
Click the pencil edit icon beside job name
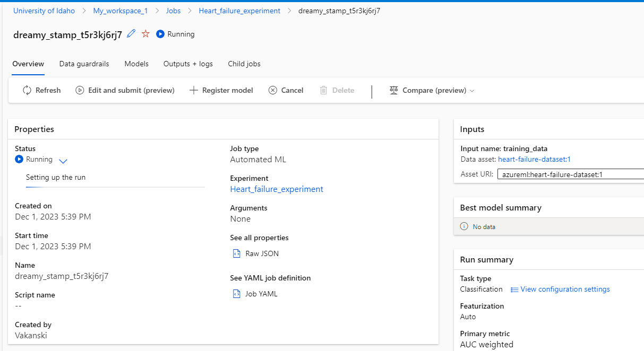point(132,34)
